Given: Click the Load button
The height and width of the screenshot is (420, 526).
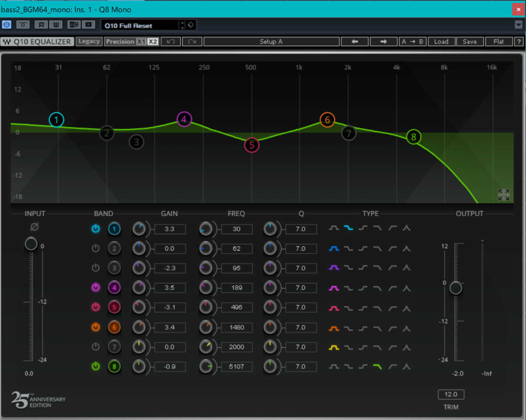Looking at the screenshot, I should click(441, 42).
